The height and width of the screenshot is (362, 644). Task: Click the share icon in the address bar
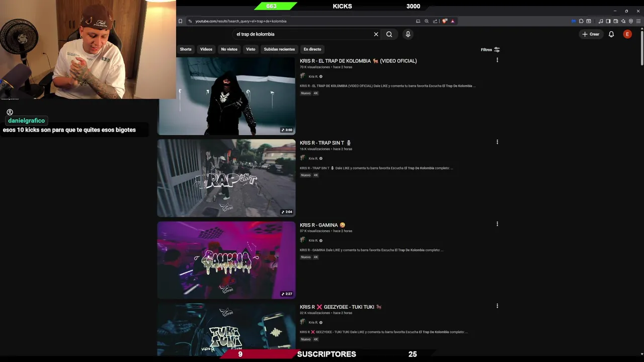click(435, 21)
